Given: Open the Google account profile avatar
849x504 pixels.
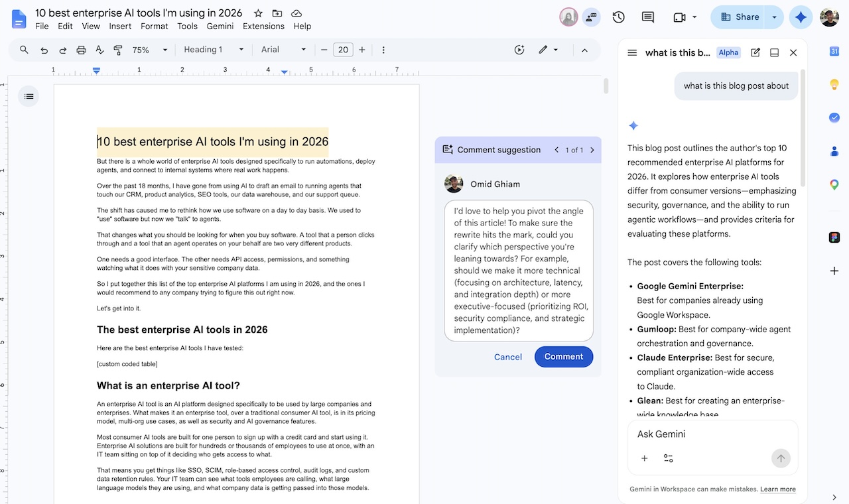Looking at the screenshot, I should tap(829, 17).
